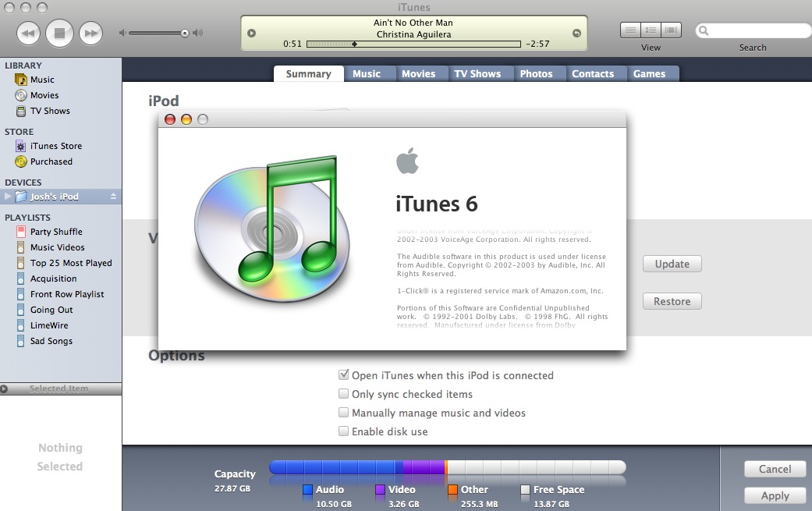This screenshot has width=812, height=511.
Task: Click the search magnifier icon
Action: 704,30
